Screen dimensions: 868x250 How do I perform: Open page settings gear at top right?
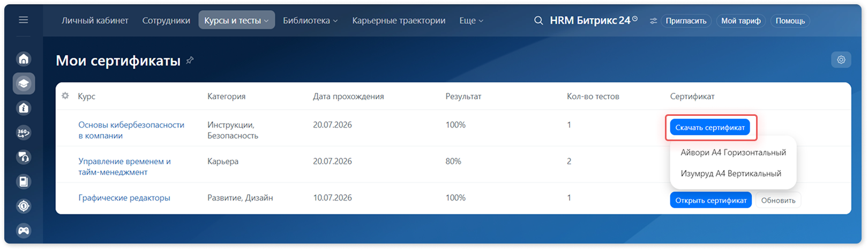tap(841, 60)
